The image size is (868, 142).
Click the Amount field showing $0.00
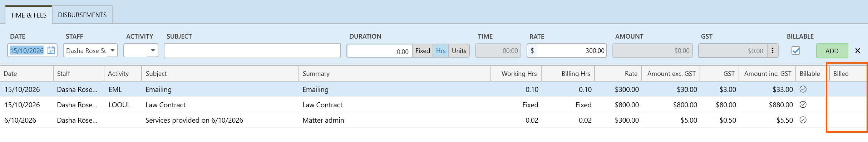(x=652, y=51)
